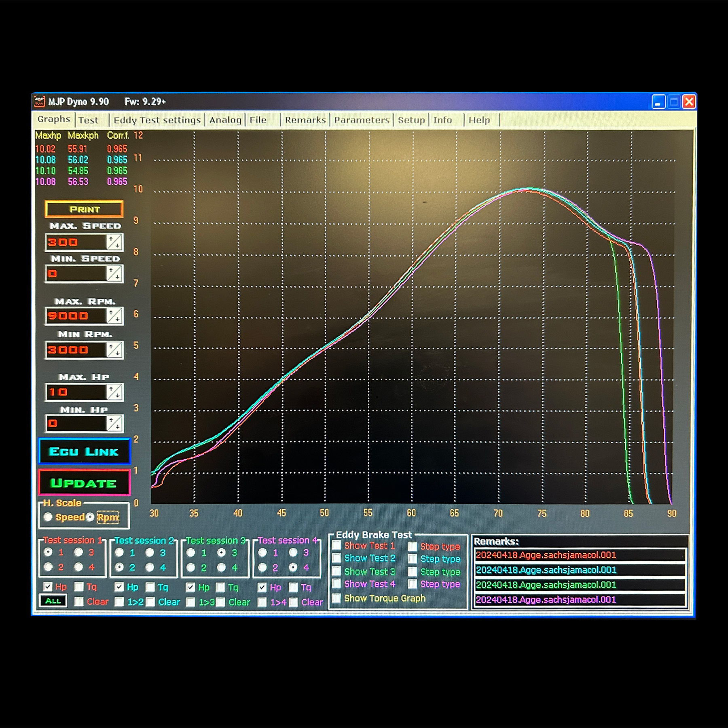
Task: Open the Eddy Test settings tab
Action: point(157,120)
